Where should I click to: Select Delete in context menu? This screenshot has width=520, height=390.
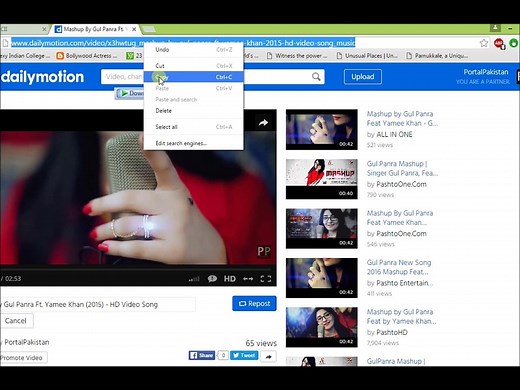point(194,111)
